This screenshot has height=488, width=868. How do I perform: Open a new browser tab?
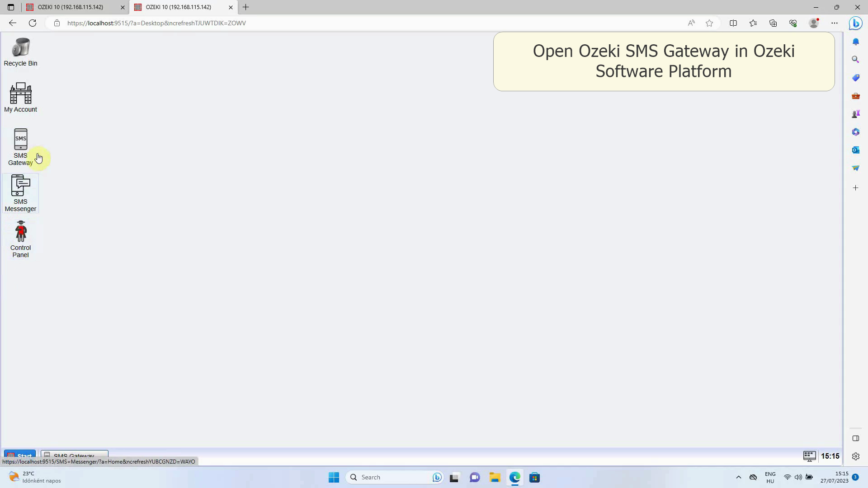[246, 7]
